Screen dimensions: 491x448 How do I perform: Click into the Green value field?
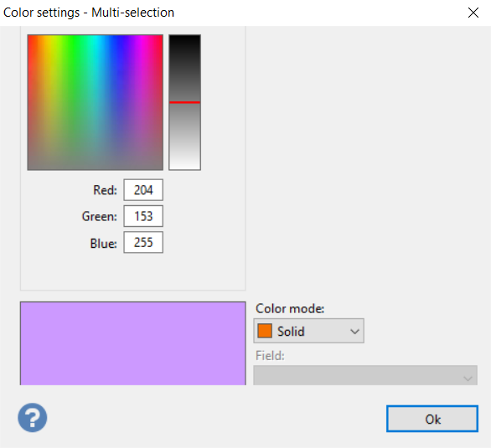click(x=143, y=216)
